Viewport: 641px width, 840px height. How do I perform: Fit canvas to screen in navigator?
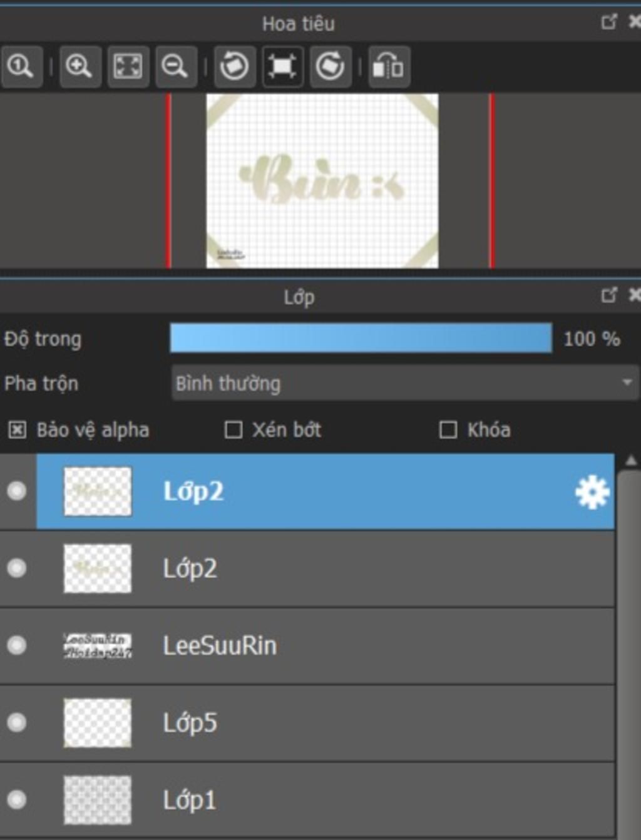tap(128, 66)
